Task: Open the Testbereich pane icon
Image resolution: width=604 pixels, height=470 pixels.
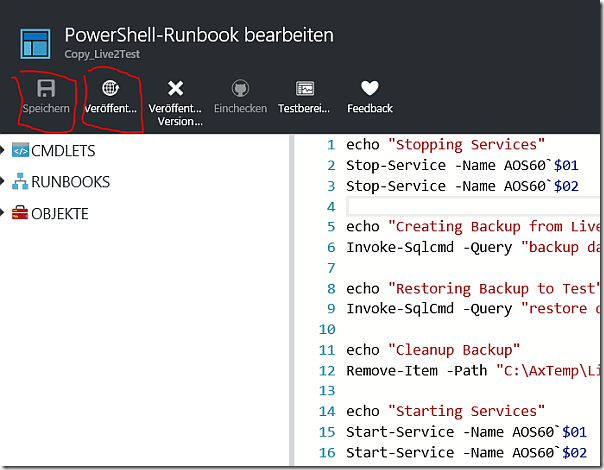Action: (305, 88)
